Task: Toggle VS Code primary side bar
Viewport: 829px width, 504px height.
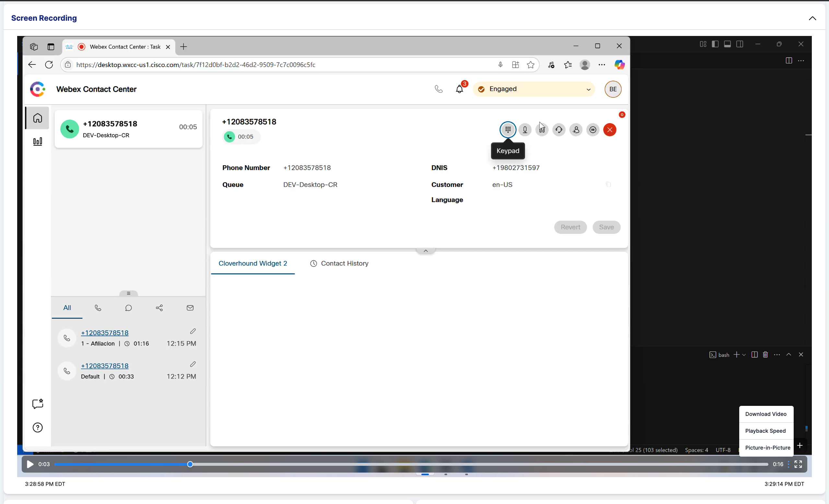Action: pyautogui.click(x=715, y=44)
